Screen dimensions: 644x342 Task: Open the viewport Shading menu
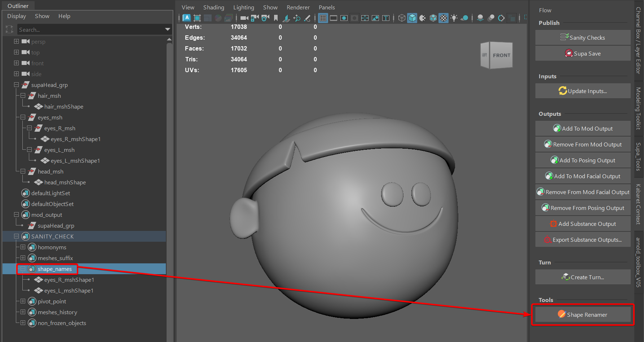point(213,8)
